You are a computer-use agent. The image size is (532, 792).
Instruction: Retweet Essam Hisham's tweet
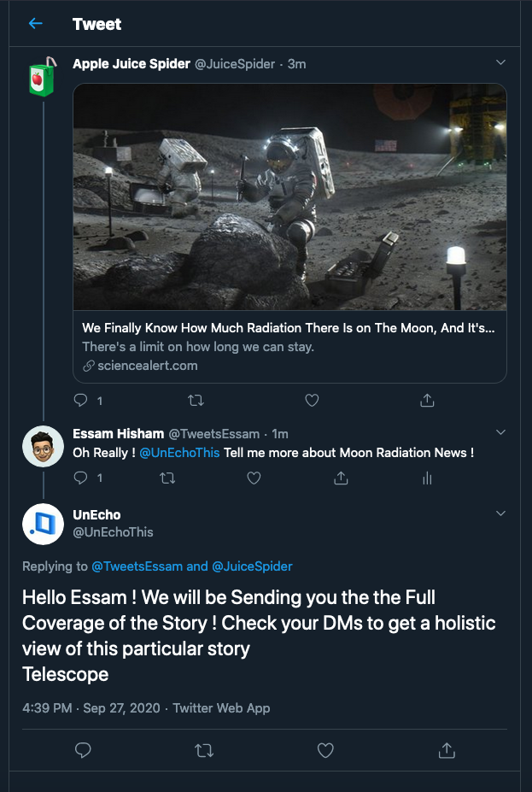167,478
